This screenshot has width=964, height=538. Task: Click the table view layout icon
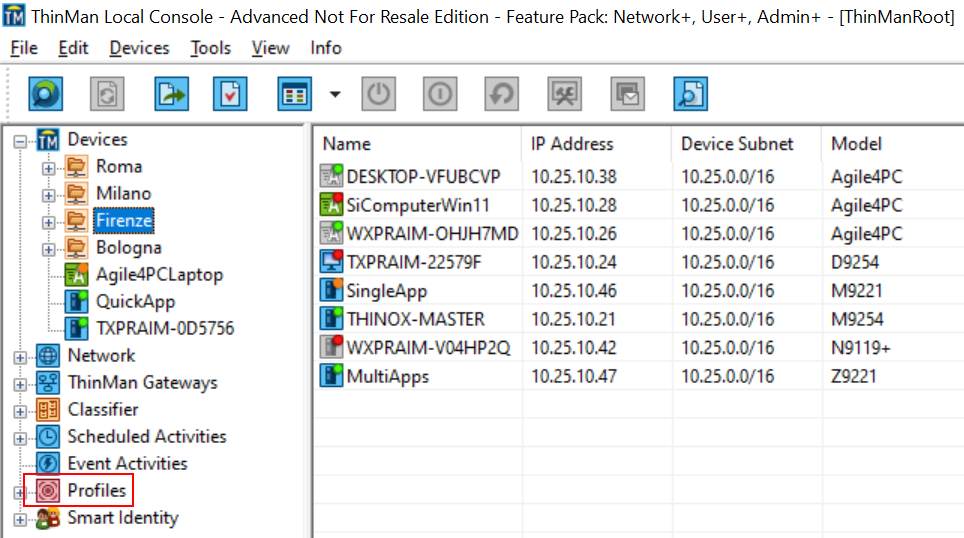point(294,94)
